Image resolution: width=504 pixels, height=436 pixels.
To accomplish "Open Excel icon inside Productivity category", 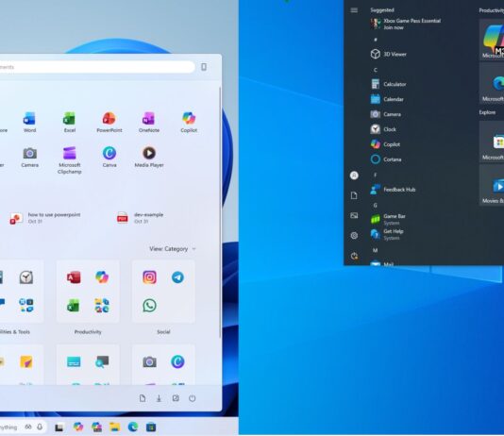I will 74,306.
